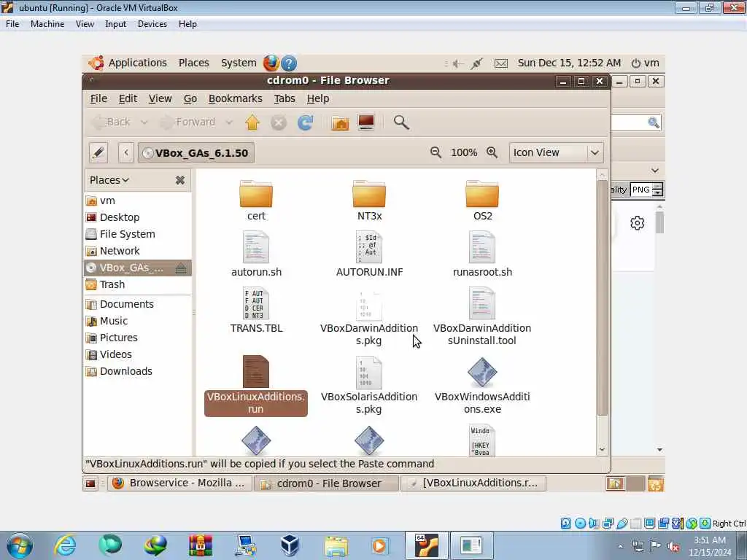Open the OS2 folder
Viewport: 747px width, 560px height.
(x=482, y=200)
